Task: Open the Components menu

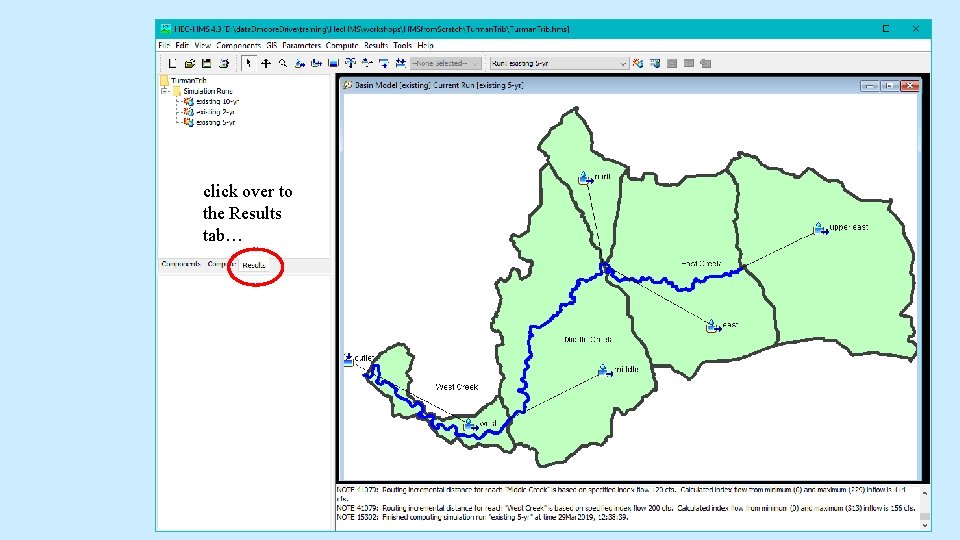Action: (238, 45)
